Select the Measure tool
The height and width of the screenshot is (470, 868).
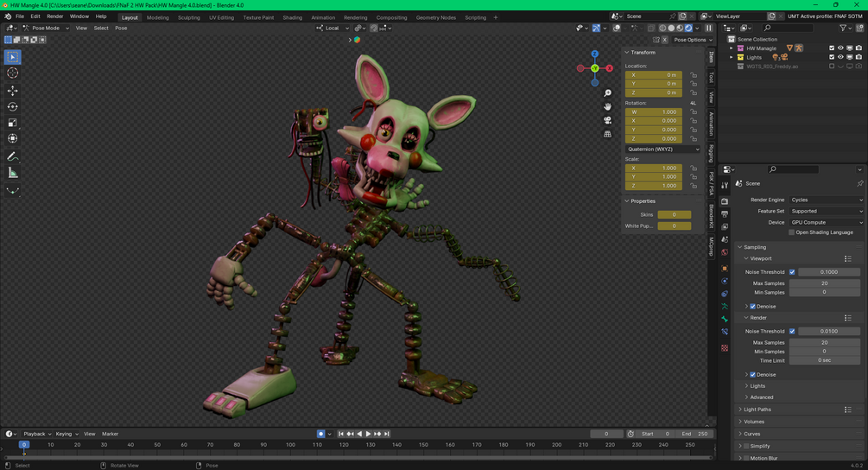[x=12, y=174]
